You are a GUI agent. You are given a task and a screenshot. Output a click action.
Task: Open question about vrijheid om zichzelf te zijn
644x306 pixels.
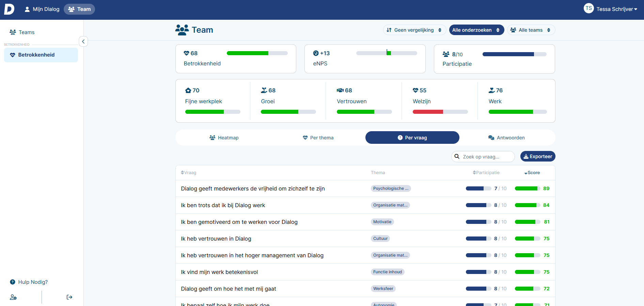click(253, 188)
